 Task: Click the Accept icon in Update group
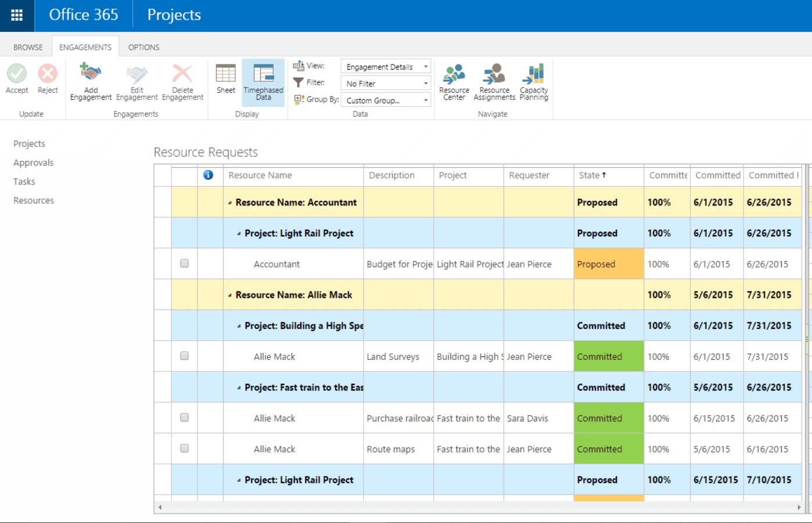pos(17,78)
